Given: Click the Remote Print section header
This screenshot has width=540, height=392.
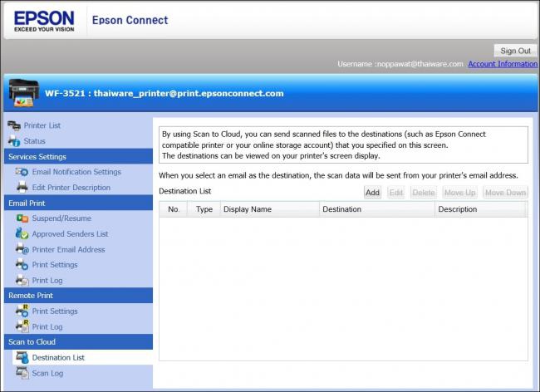Looking at the screenshot, I should click(79, 296).
